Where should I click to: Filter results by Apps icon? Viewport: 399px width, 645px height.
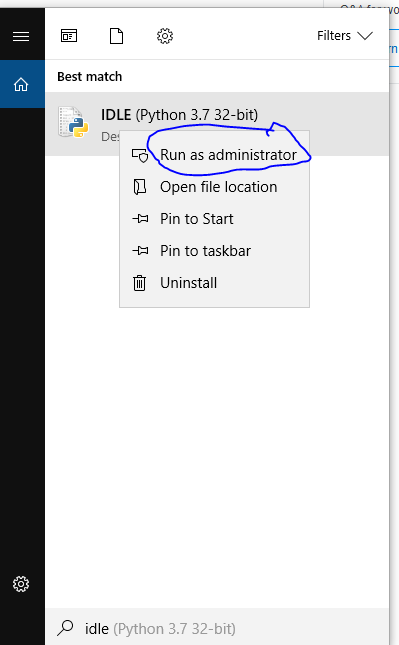click(69, 36)
